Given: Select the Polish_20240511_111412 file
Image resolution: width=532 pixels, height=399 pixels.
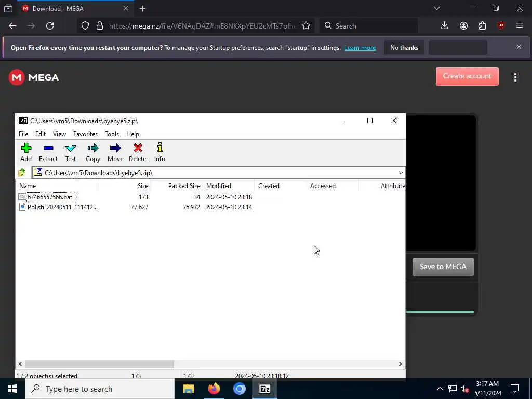Looking at the screenshot, I should (62, 207).
